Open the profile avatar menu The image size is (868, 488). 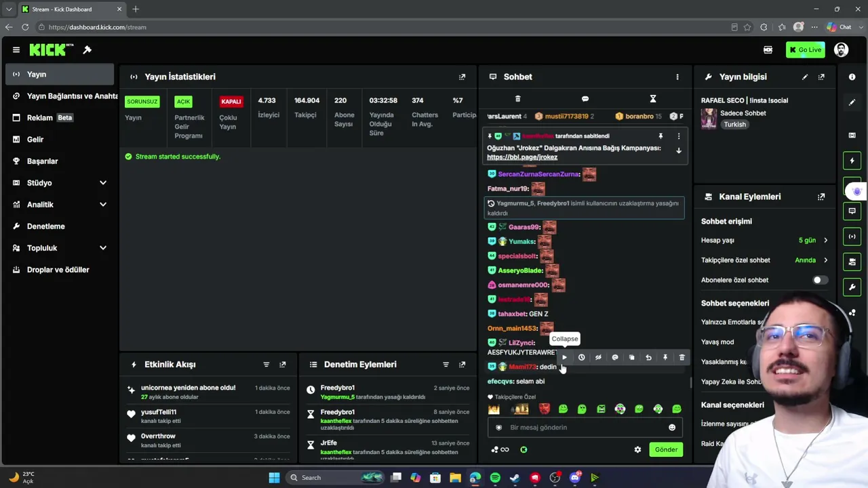[841, 49]
